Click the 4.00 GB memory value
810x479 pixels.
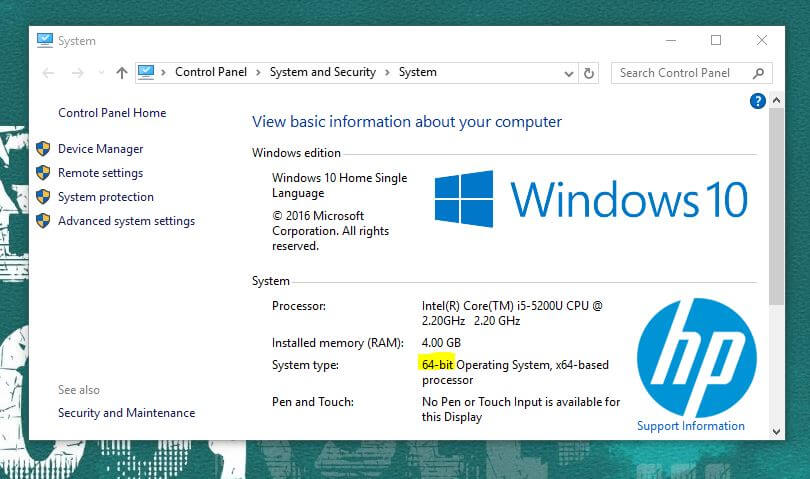[x=441, y=343]
